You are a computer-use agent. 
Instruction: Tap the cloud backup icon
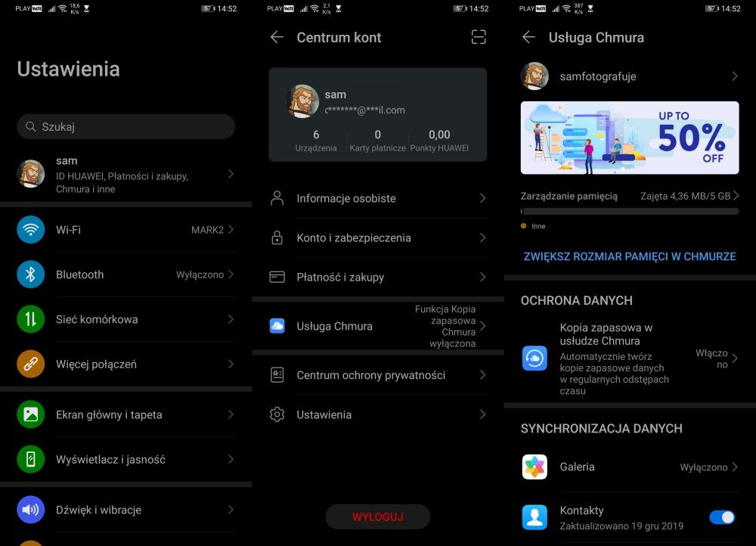[x=534, y=358]
